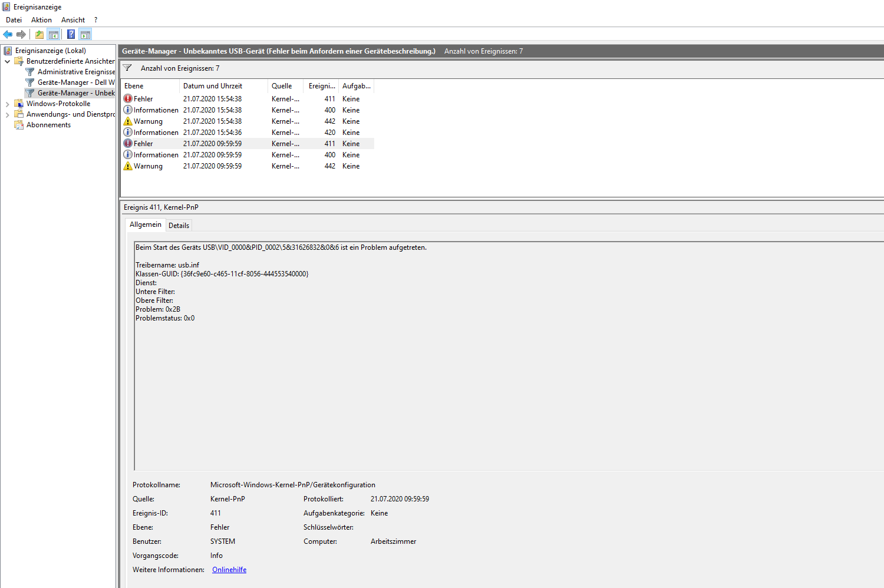Click the Ereignis 411, Kernel-PnP pane header
Image resolution: width=884 pixels, height=588 pixels.
161,207
